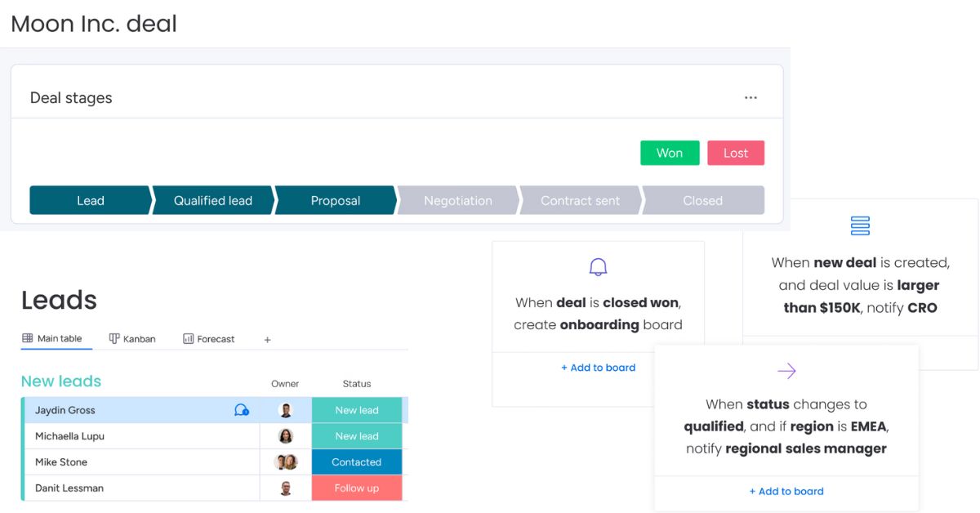
Task: Click Danit Lessman's Follow up status
Action: click(357, 488)
